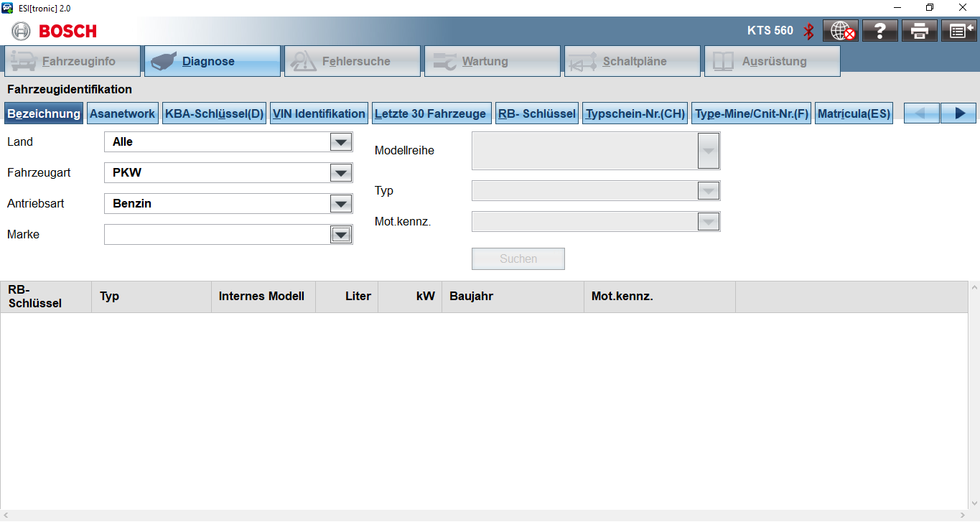Expand the Land dropdown

[x=340, y=142]
